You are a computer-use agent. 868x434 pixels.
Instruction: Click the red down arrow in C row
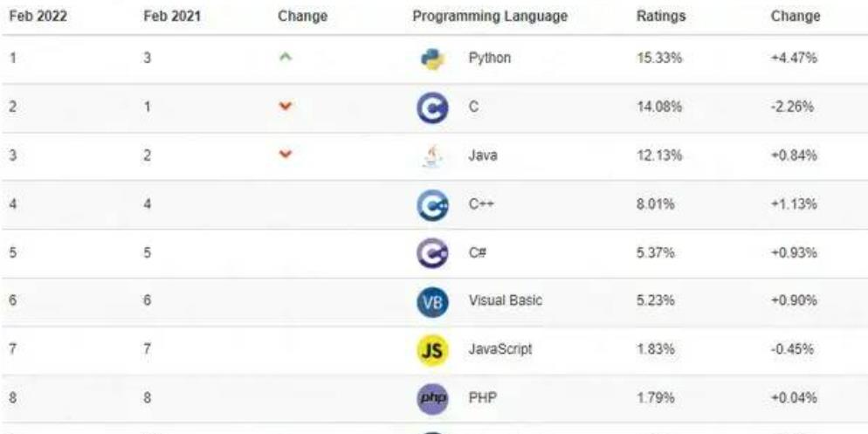click(285, 107)
